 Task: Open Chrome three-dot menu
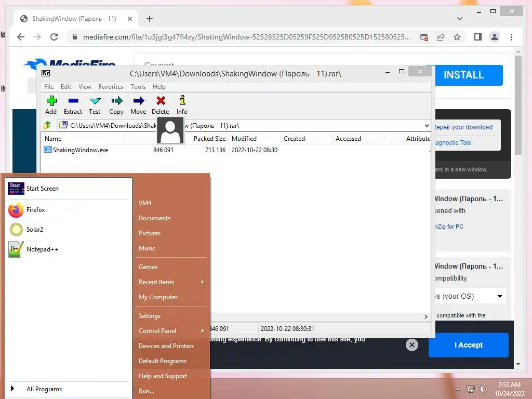point(511,37)
